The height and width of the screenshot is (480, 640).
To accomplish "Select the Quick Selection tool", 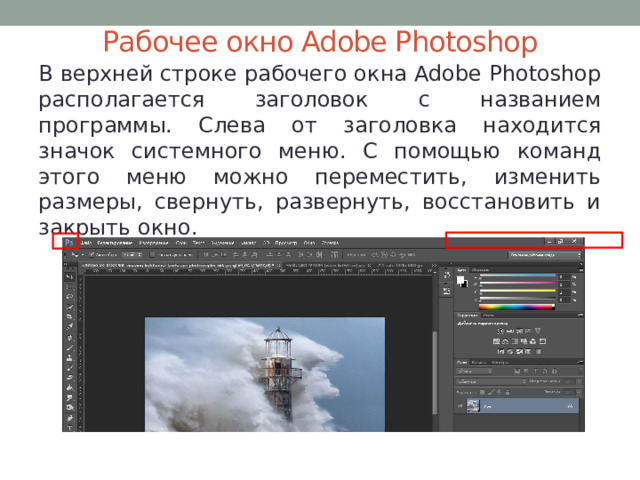I will (x=70, y=307).
